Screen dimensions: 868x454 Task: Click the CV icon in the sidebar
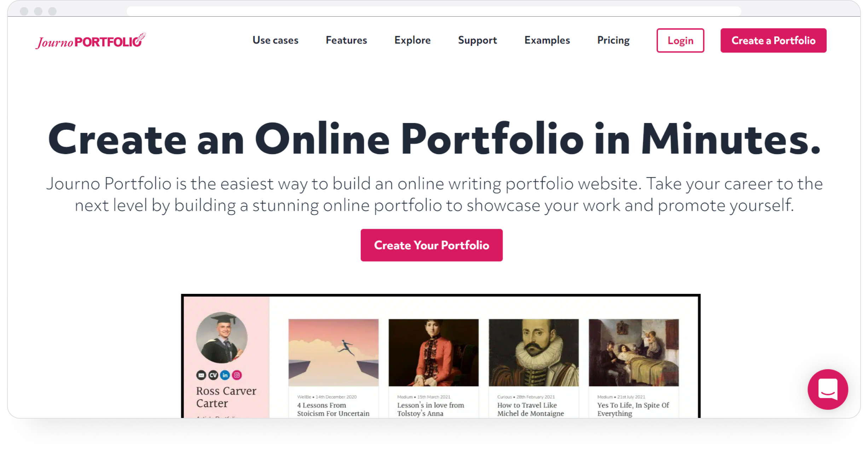coord(213,375)
